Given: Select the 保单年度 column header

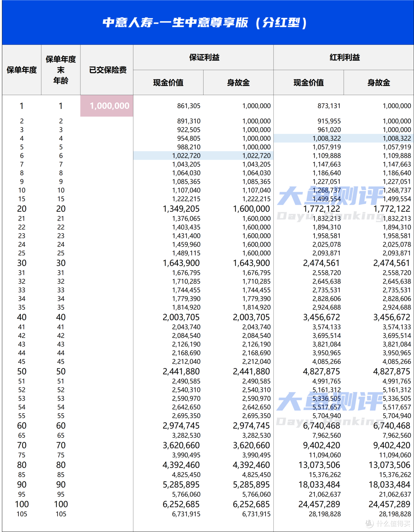Looking at the screenshot, I should pos(22,70).
